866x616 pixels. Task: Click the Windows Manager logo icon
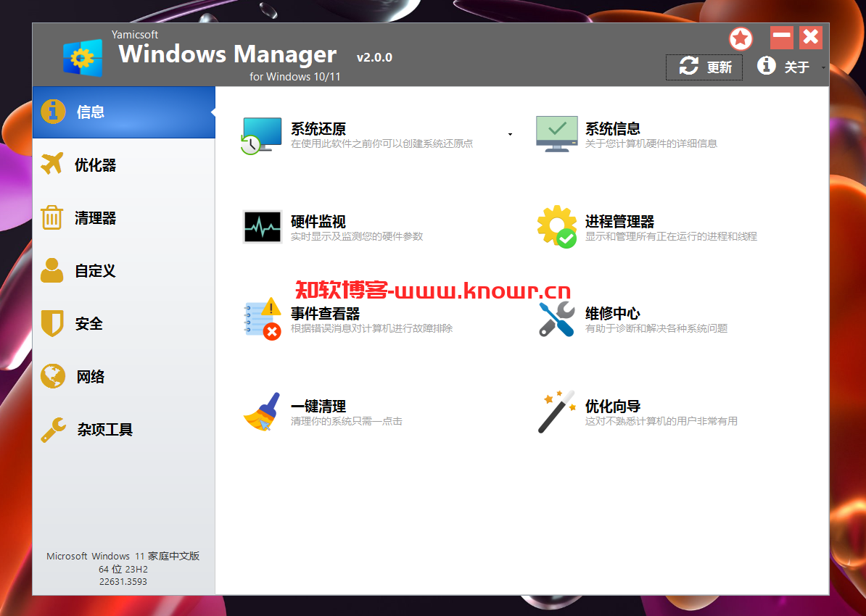pos(83,57)
